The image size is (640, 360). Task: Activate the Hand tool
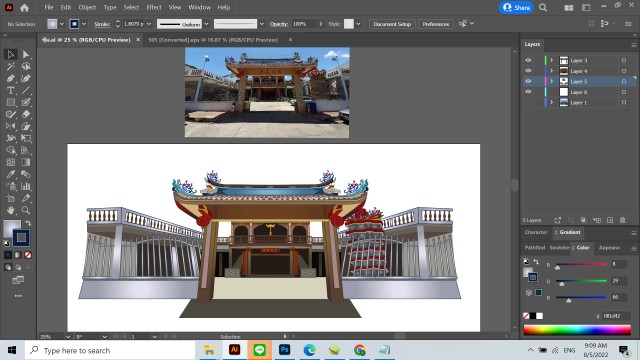tap(11, 210)
